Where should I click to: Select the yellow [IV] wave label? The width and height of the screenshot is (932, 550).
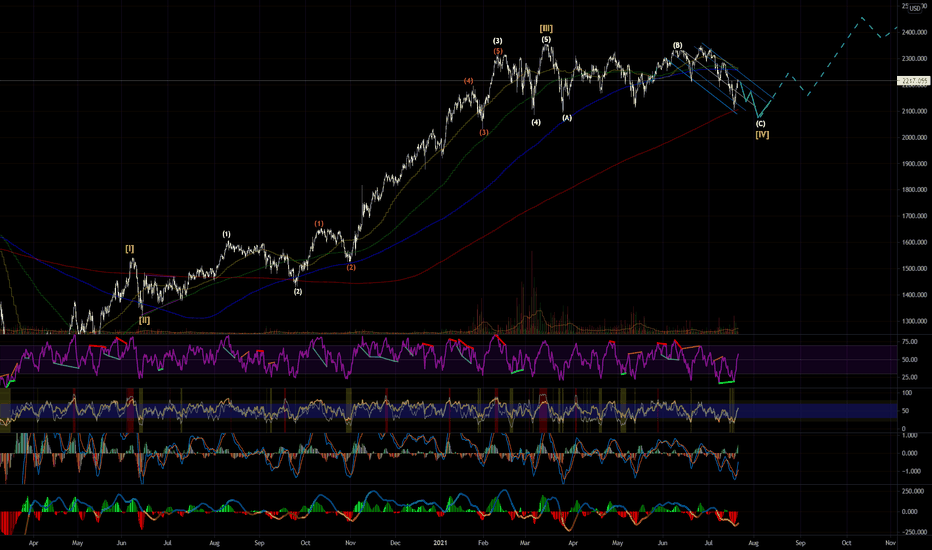click(762, 135)
